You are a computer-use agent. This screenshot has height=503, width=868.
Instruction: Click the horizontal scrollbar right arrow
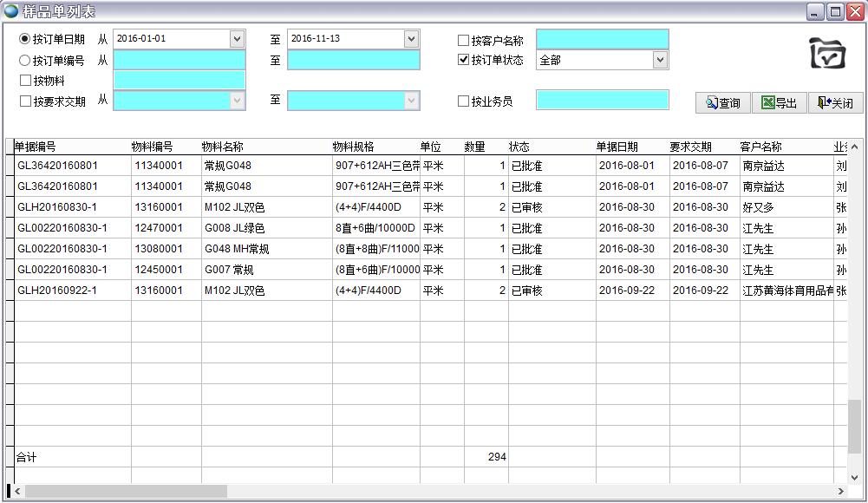point(839,492)
